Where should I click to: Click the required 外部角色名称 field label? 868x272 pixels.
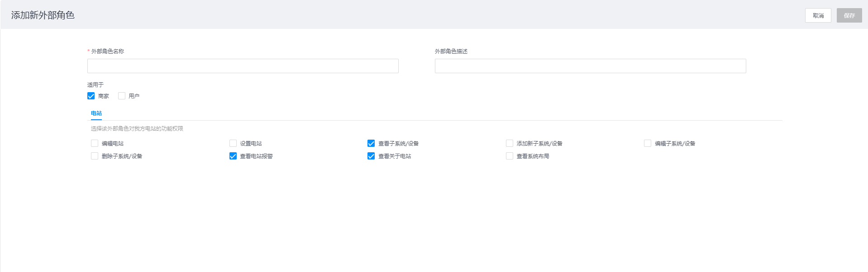click(x=107, y=52)
